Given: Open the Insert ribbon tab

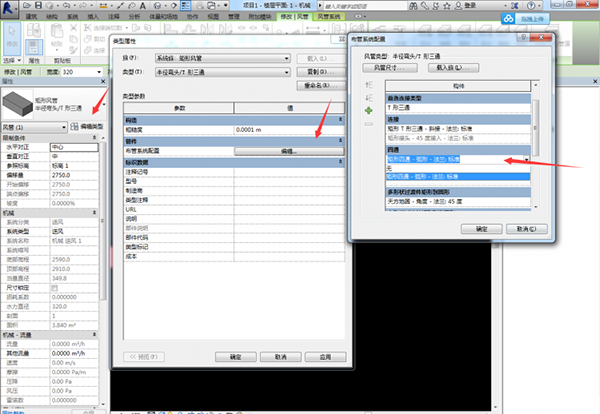Looking at the screenshot, I should tap(93, 16).
